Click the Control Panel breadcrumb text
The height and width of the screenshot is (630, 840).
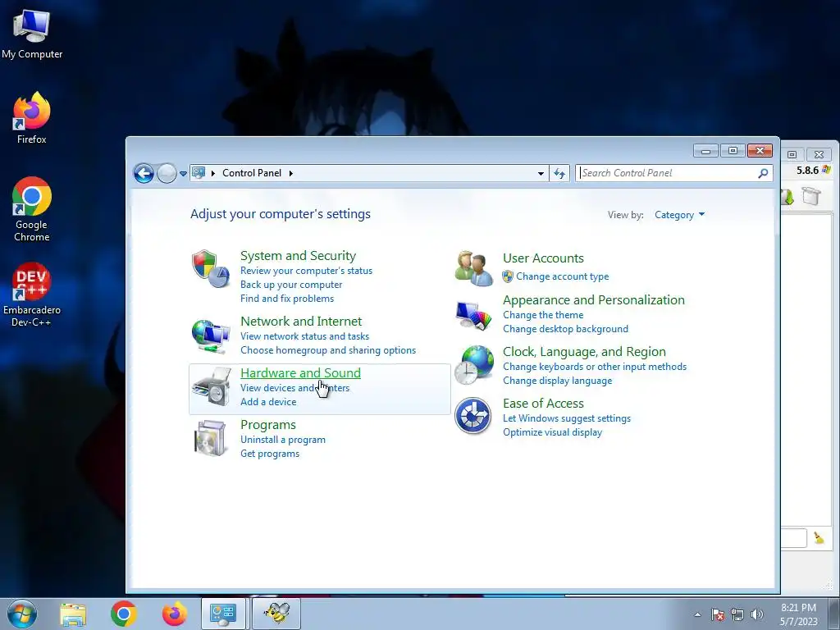tap(252, 173)
